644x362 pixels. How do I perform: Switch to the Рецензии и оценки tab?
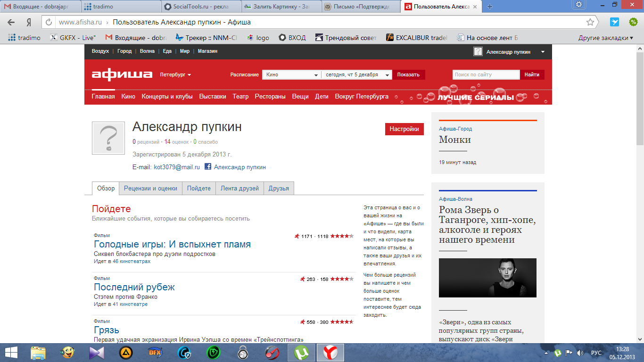(150, 188)
